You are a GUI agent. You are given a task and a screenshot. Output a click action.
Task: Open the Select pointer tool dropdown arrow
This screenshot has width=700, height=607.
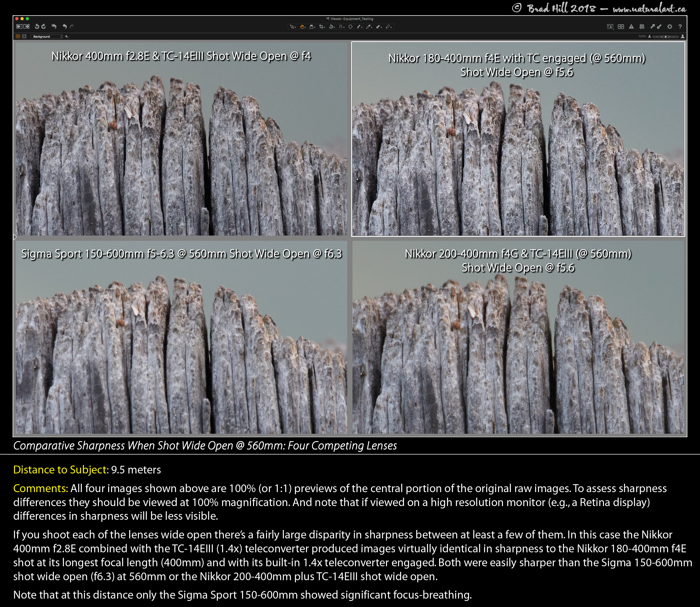(296, 27)
